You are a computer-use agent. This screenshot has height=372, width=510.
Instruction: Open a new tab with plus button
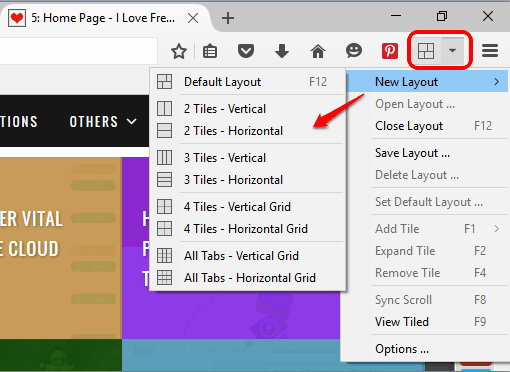[x=228, y=18]
